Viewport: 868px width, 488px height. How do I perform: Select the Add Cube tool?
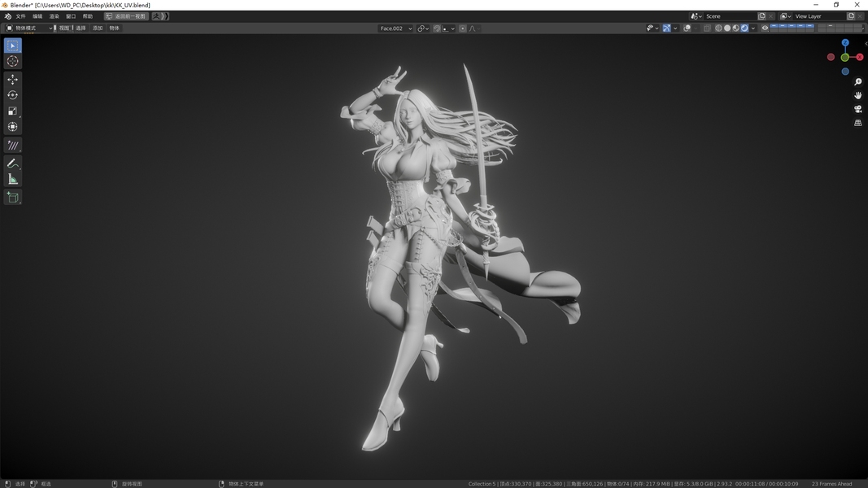13,197
